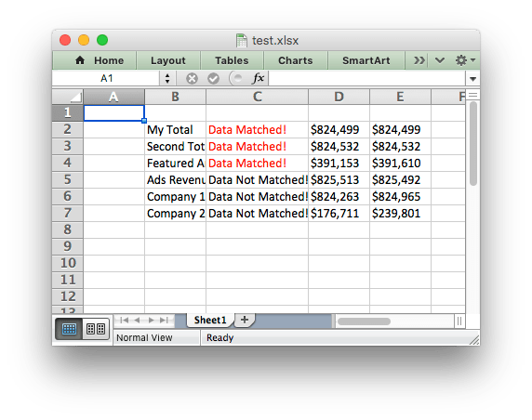Select the Sheet1 tab
Image resolution: width=532 pixels, height=420 pixels.
(x=210, y=321)
